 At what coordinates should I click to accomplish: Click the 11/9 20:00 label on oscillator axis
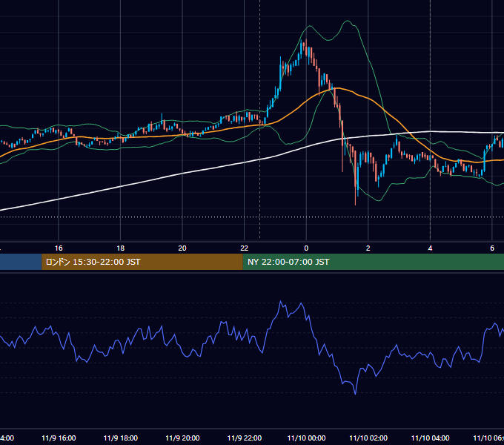182,438
